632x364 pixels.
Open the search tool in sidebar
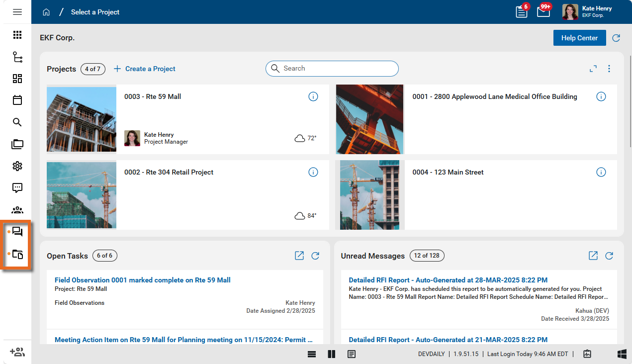tap(17, 122)
